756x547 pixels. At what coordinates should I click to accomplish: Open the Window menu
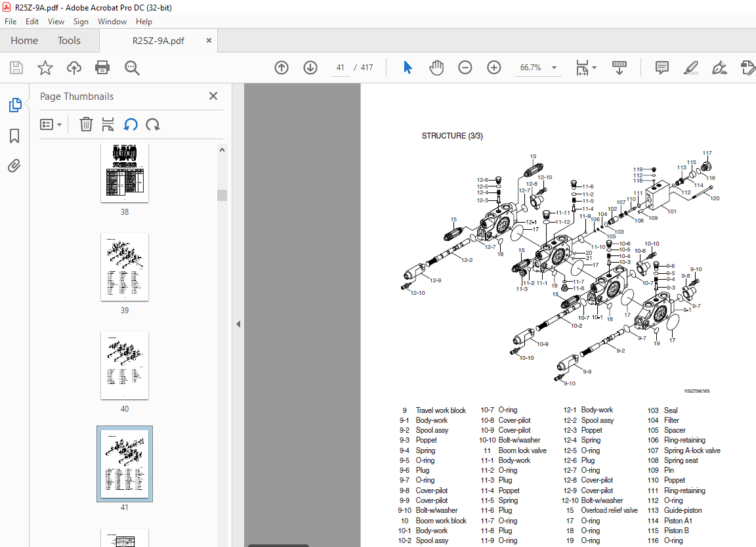(x=112, y=22)
